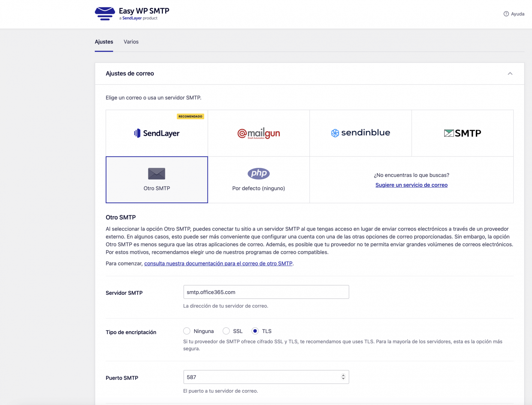The height and width of the screenshot is (405, 532).
Task: Collapse the Ajustes de correo section
Action: 510,73
